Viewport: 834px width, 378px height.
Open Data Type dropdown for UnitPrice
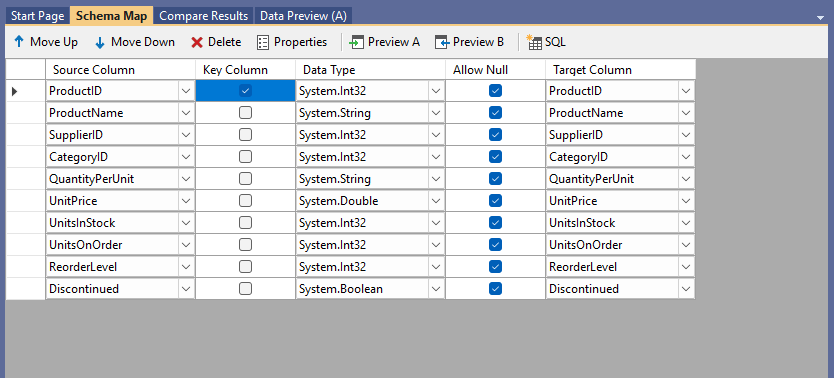pyautogui.click(x=436, y=201)
